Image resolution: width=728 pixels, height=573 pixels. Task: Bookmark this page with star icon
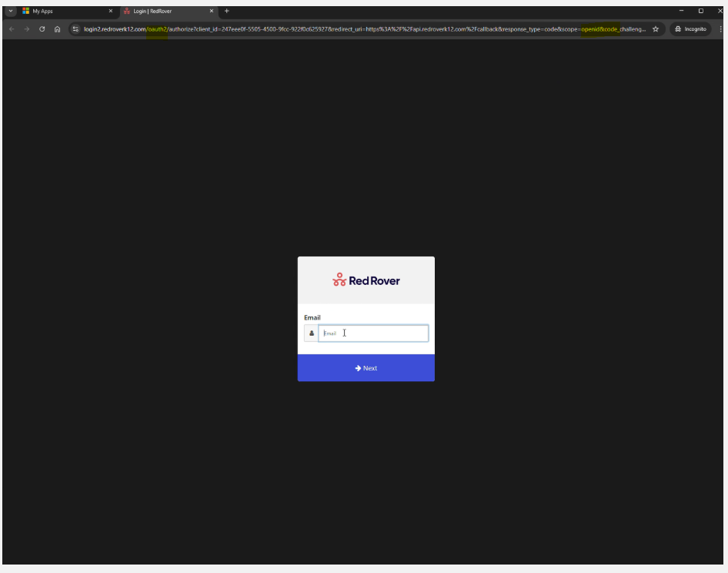pyautogui.click(x=656, y=29)
